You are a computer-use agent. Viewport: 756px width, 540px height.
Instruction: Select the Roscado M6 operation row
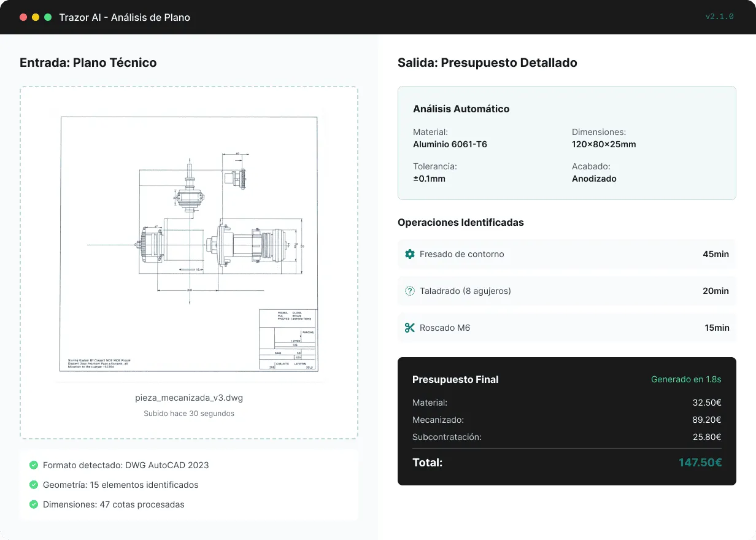pyautogui.click(x=566, y=328)
